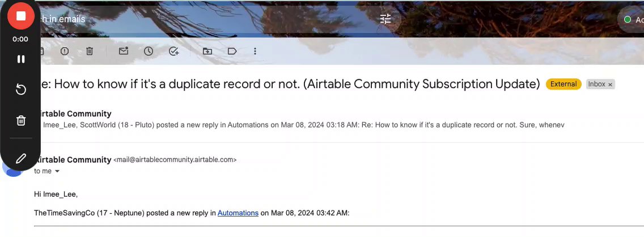Expand the 'to me' recipient details
This screenshot has width=644, height=237.
coord(57,171)
